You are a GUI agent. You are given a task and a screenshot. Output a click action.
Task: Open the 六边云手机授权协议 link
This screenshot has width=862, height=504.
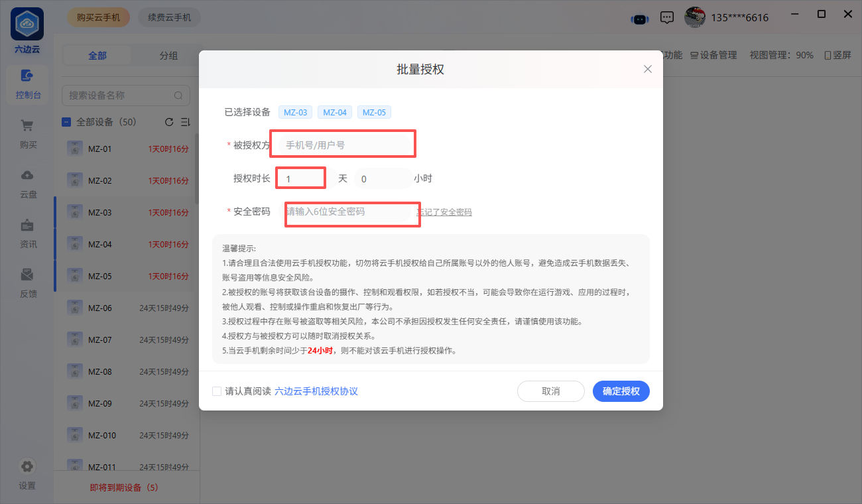[x=316, y=391]
